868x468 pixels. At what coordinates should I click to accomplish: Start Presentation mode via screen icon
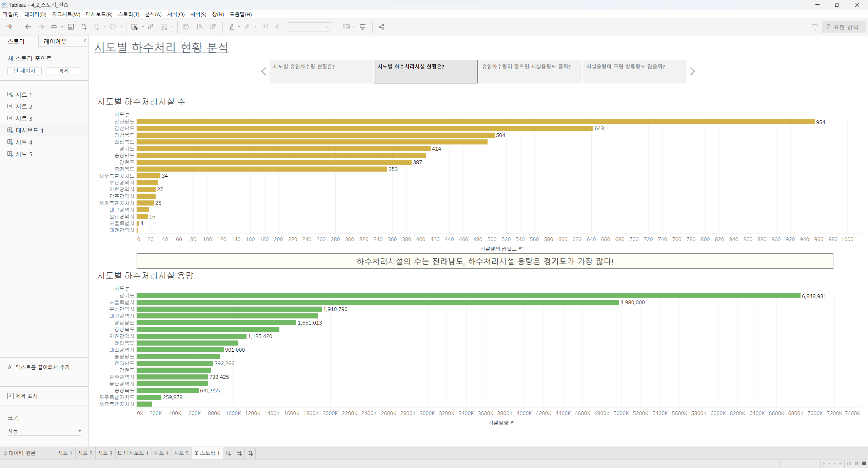[363, 27]
